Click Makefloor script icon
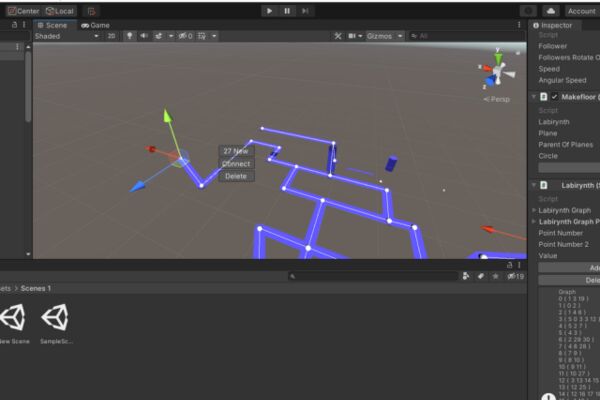Screen dimensions: 600x400 pyautogui.click(x=543, y=97)
